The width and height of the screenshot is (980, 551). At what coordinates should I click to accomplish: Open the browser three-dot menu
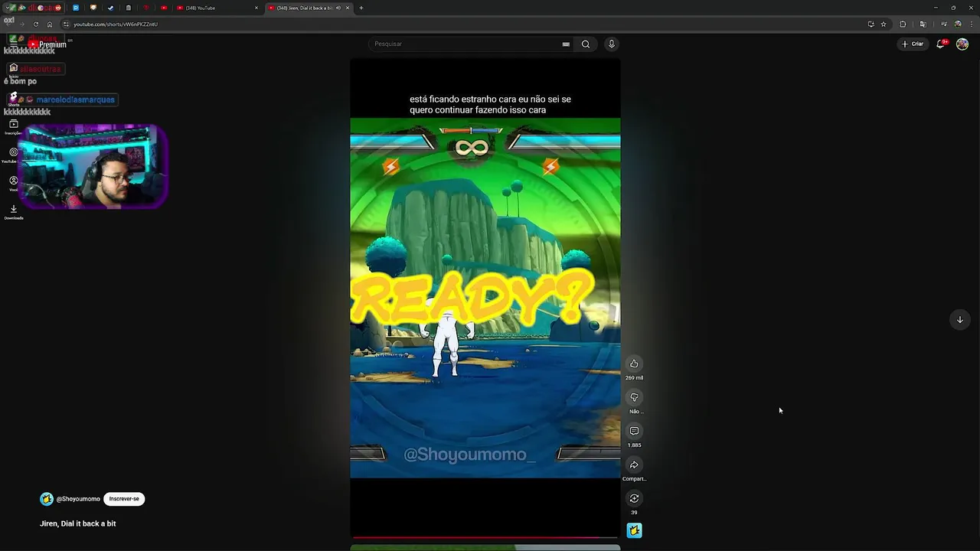coord(972,24)
